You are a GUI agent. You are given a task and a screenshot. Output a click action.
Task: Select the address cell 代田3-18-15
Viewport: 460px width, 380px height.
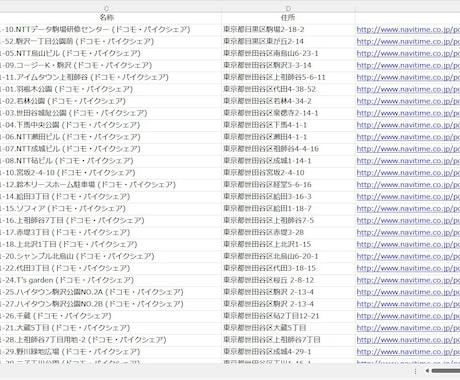coord(288,268)
